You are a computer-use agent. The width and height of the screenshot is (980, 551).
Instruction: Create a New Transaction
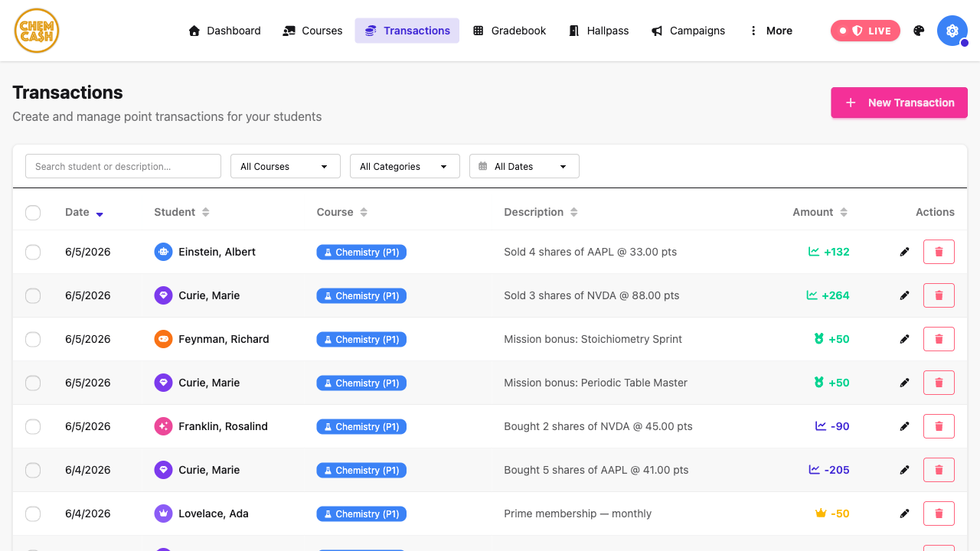(900, 103)
